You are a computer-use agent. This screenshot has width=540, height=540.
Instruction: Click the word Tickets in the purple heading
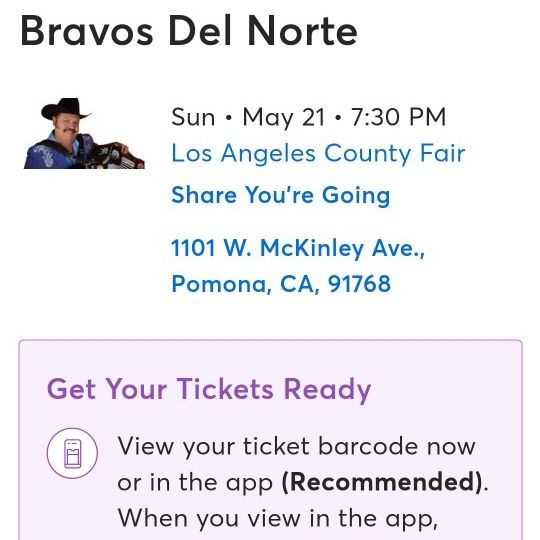point(225,389)
